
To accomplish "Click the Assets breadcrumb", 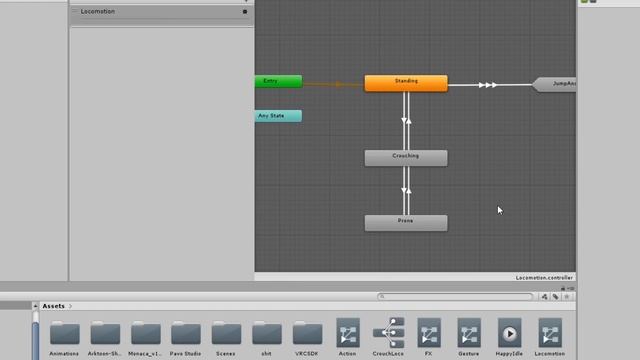I will point(53,306).
